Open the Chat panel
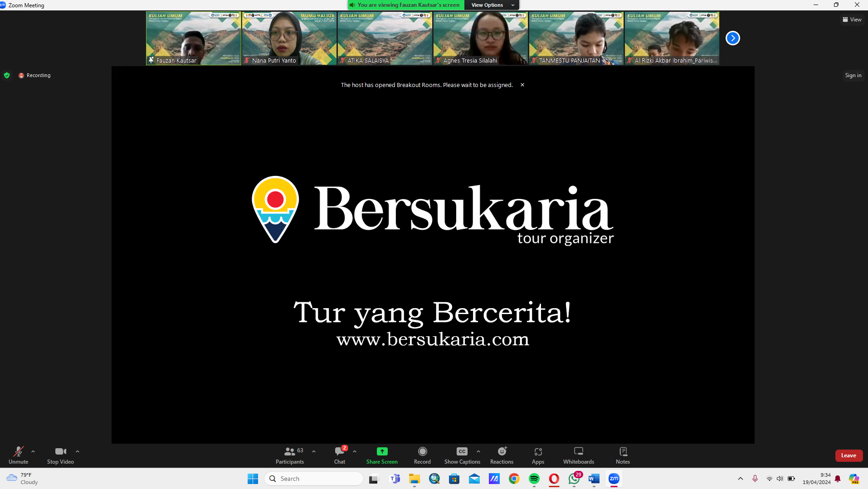868x489 pixels. (340, 455)
